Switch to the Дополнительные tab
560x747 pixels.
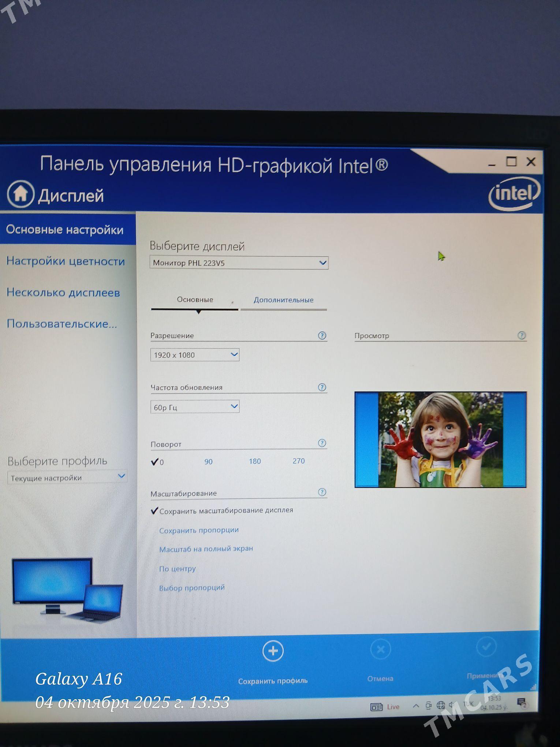(x=284, y=300)
